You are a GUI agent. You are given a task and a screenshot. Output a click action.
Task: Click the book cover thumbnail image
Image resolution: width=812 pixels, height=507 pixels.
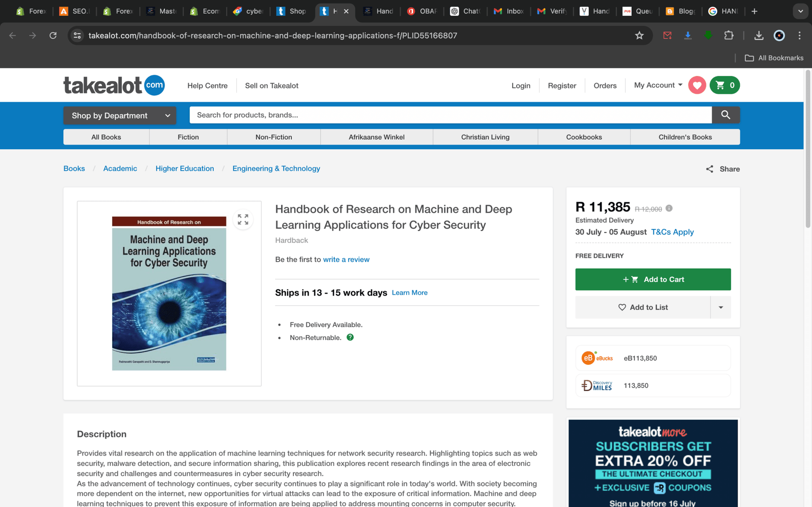point(169,293)
